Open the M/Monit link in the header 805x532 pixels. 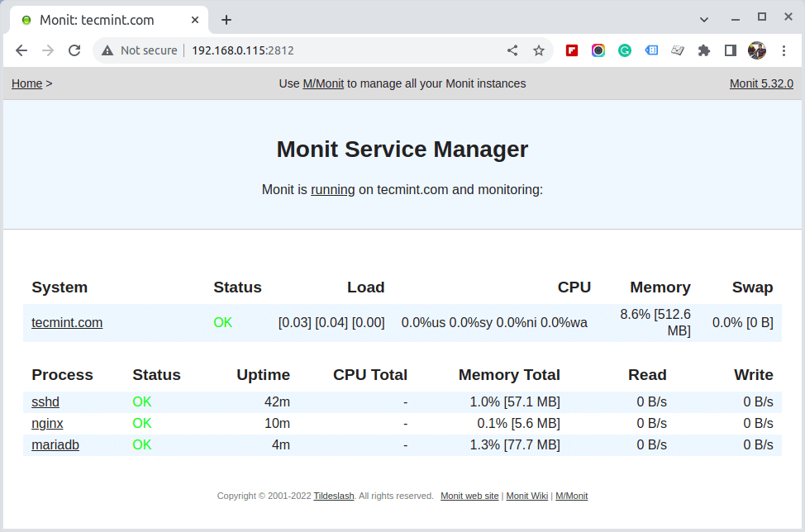322,83
